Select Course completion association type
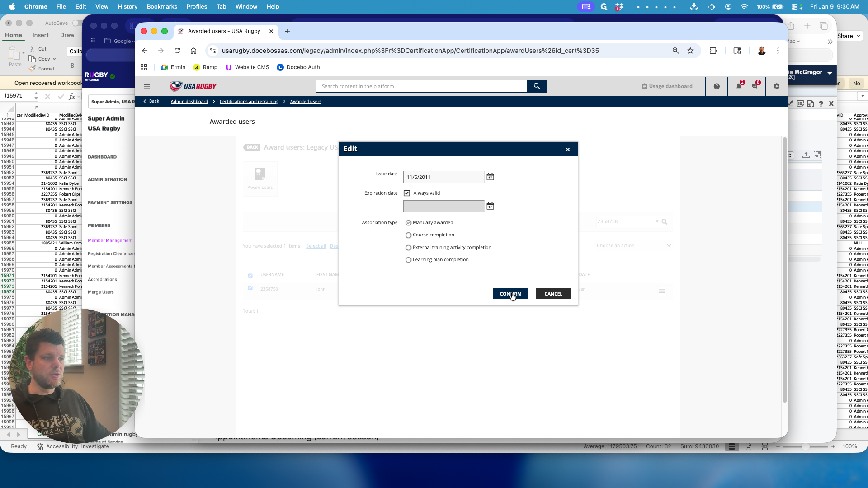The image size is (868, 488). pos(408,235)
